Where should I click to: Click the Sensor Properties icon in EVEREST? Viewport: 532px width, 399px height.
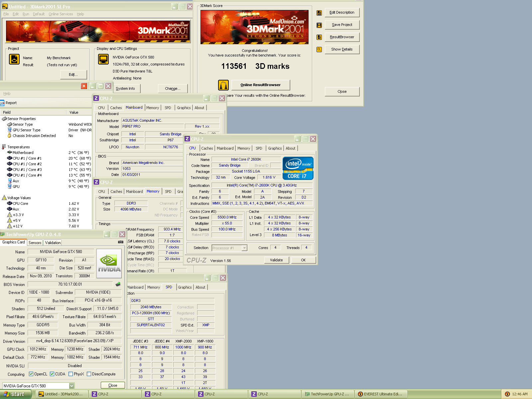[4, 119]
